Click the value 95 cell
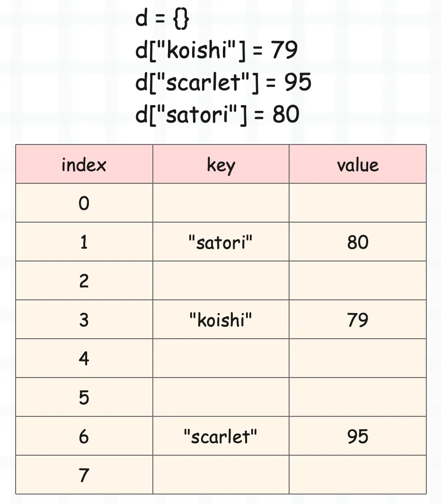 358,436
